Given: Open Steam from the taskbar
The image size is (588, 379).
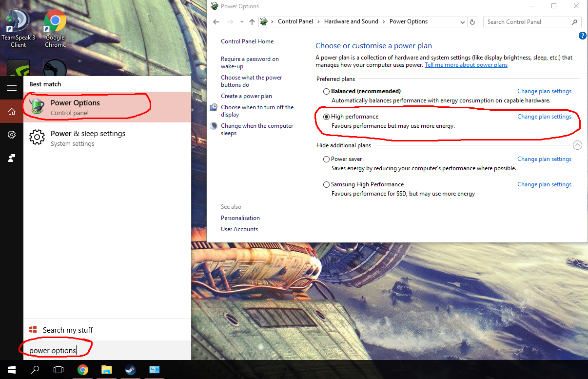Looking at the screenshot, I should click(130, 370).
